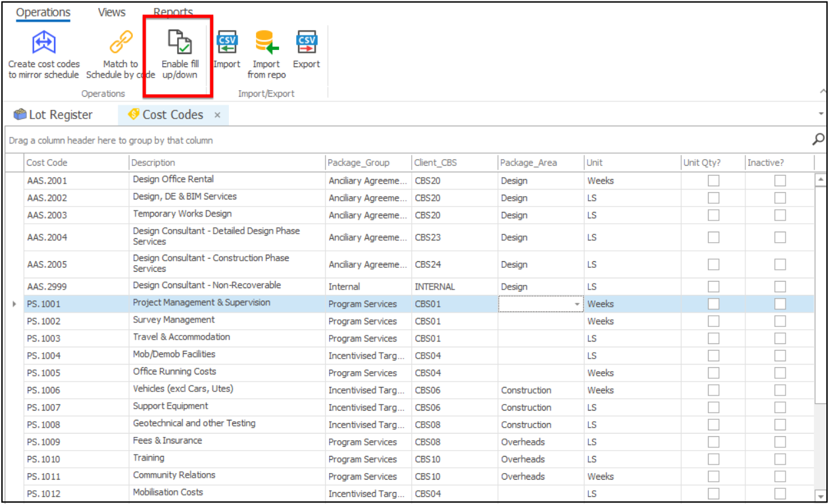This screenshot has height=504, width=829.
Task: Click Internal package group in AAS.2999 row
Action: click(368, 287)
